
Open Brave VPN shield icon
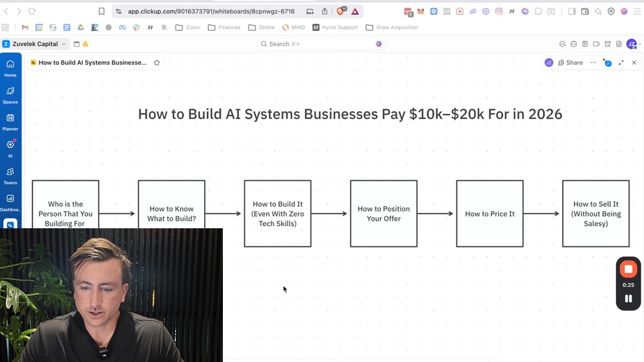611,11
